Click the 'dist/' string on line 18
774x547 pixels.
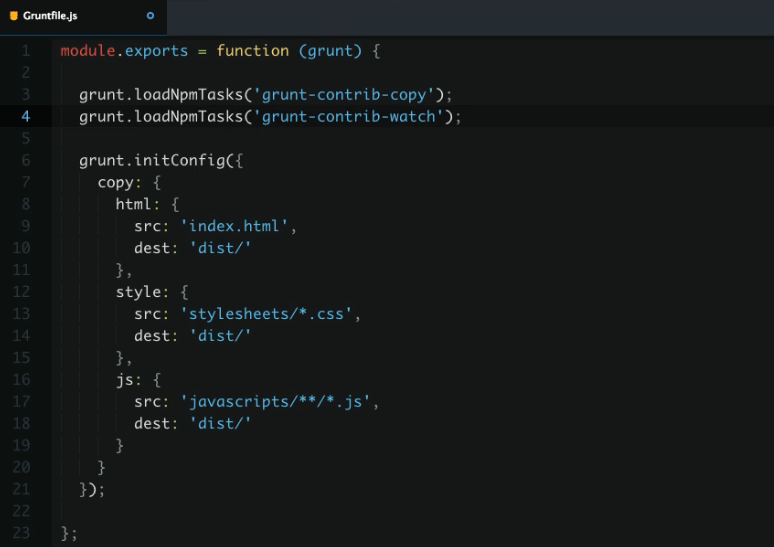tap(221, 424)
